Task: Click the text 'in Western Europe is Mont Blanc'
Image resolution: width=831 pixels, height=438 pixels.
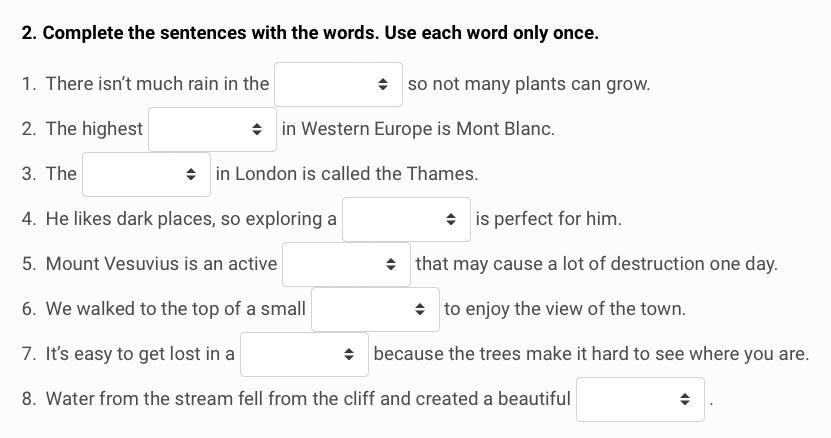Action: [x=418, y=129]
